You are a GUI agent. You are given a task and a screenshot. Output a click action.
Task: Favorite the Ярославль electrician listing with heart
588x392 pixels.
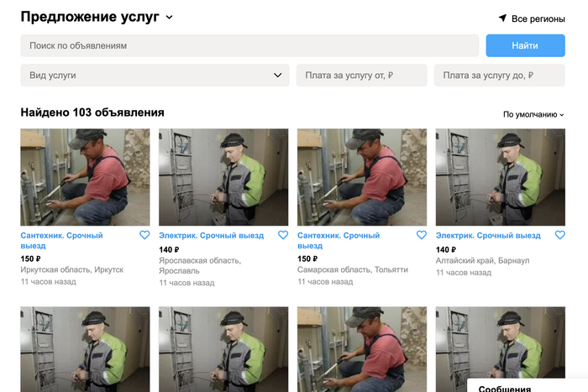(x=282, y=236)
